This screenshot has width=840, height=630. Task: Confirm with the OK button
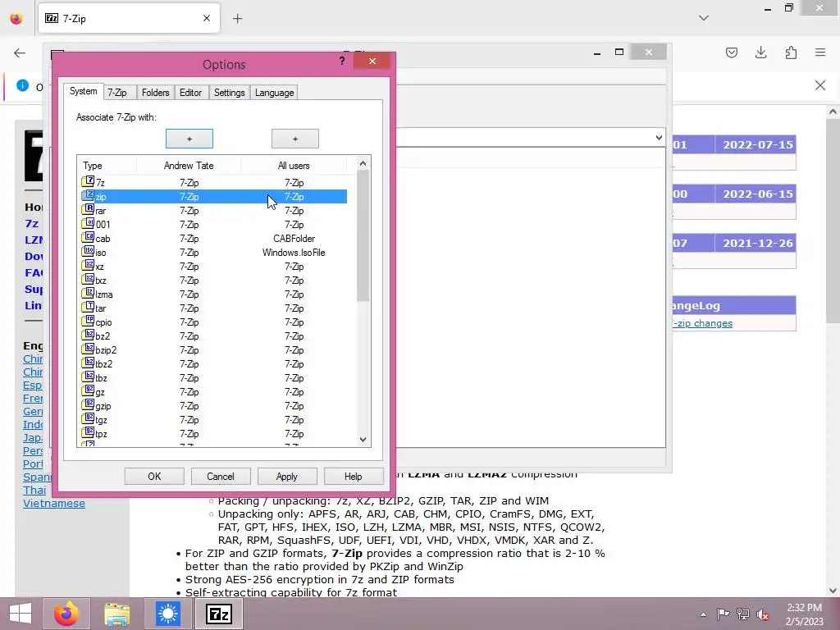coord(154,477)
